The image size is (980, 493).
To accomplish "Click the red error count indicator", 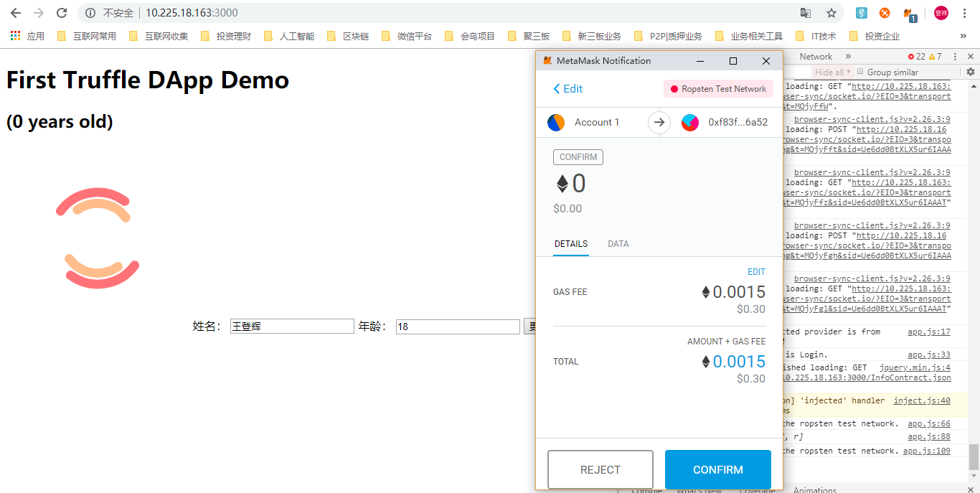I will click(x=916, y=57).
